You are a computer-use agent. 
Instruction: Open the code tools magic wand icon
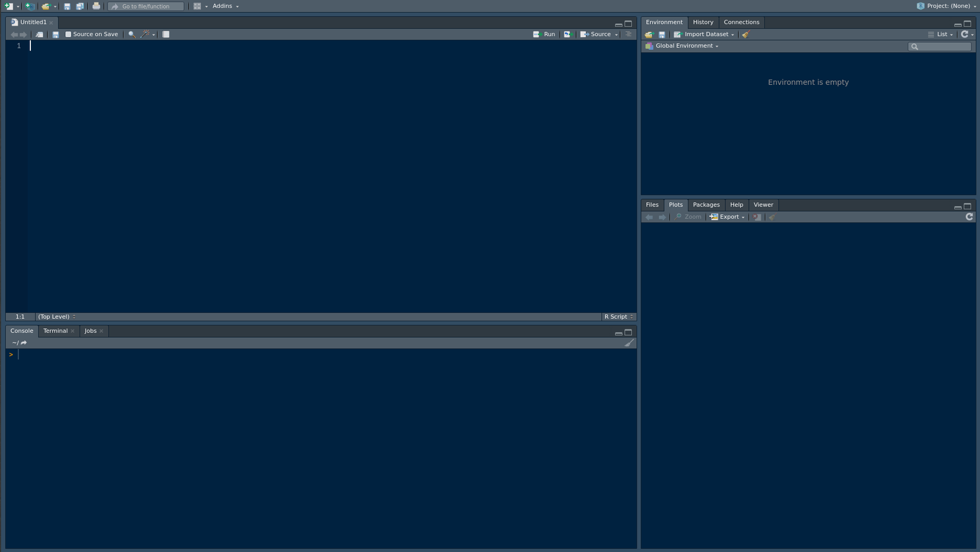coord(144,34)
